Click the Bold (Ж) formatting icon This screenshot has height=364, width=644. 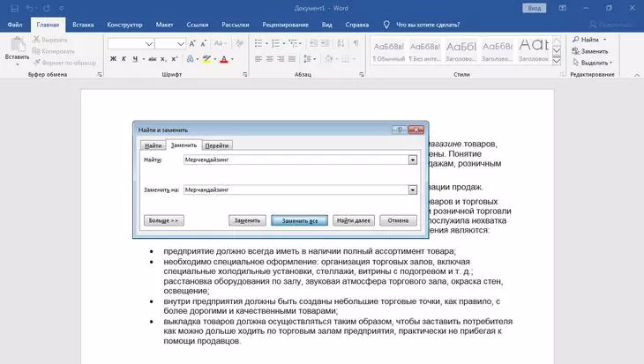tap(113, 59)
